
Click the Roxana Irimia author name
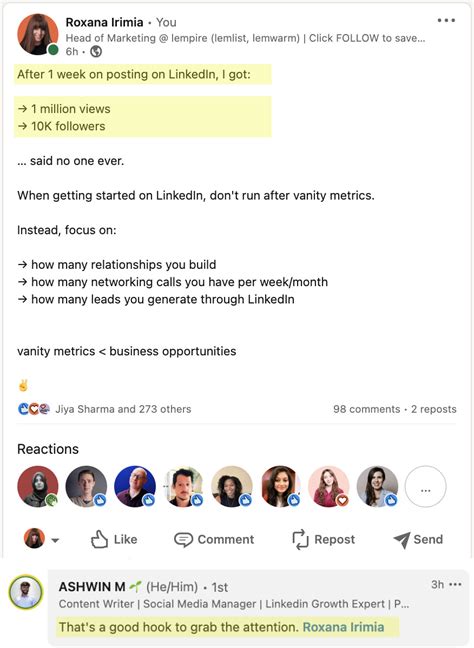click(x=104, y=22)
